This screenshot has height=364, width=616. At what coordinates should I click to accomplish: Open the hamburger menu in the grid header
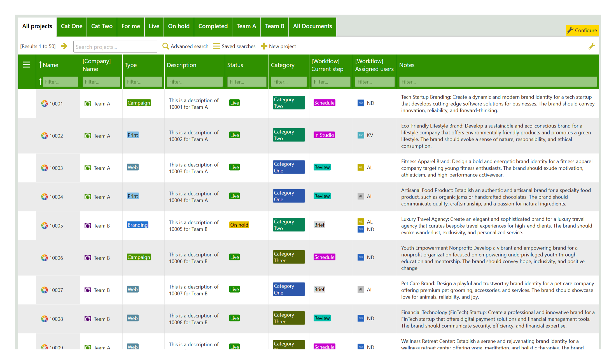click(x=27, y=64)
